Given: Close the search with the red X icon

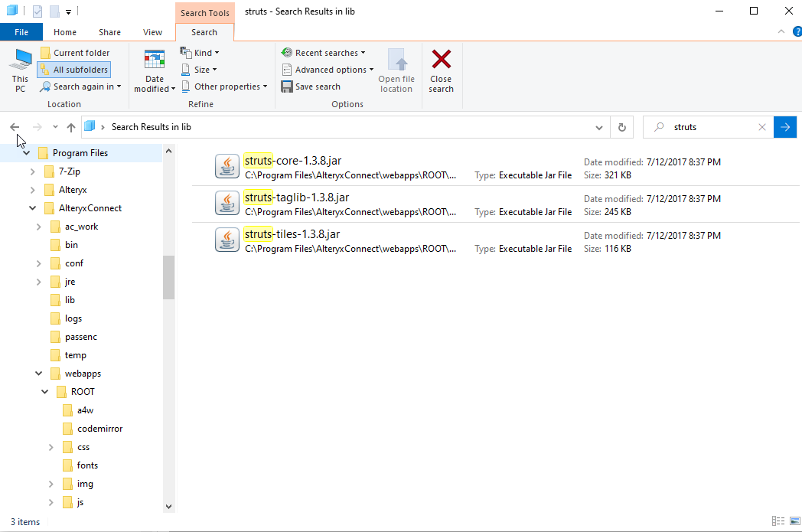Looking at the screenshot, I should coord(441,69).
